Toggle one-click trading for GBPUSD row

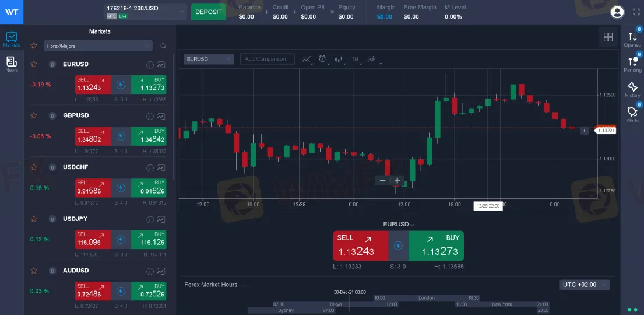pos(121,136)
